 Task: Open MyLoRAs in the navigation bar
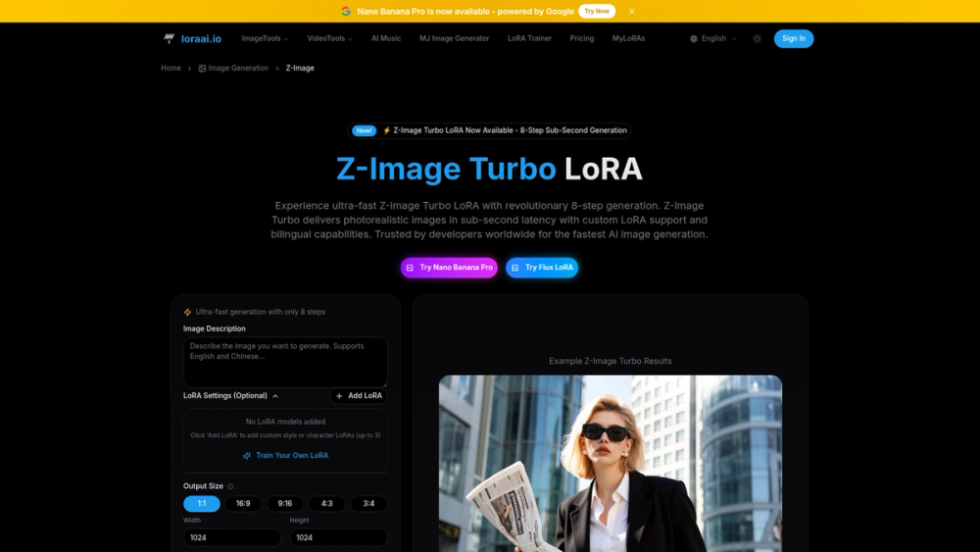pos(628,39)
